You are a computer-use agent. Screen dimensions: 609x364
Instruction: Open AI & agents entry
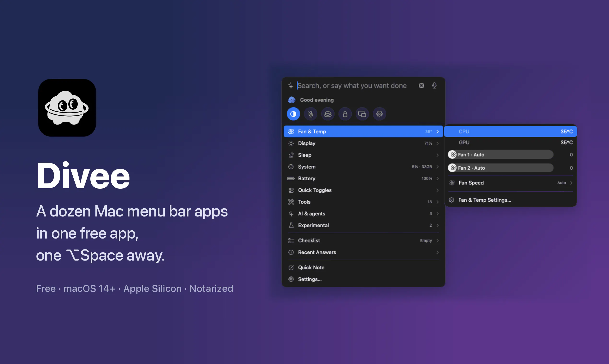[x=363, y=214]
